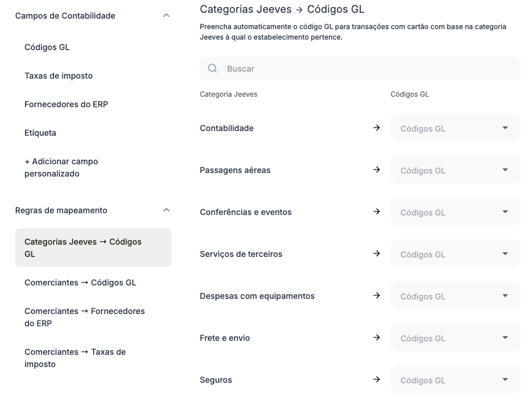Viewport: 532px width, 402px height.
Task: Open Comerciantes → Códigos GL mapping
Action: [x=80, y=283]
